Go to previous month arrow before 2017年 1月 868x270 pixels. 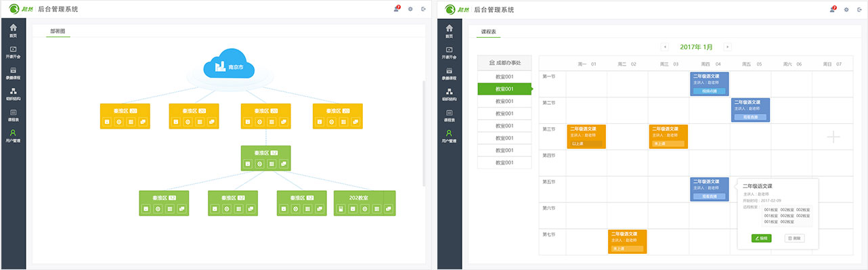[665, 47]
